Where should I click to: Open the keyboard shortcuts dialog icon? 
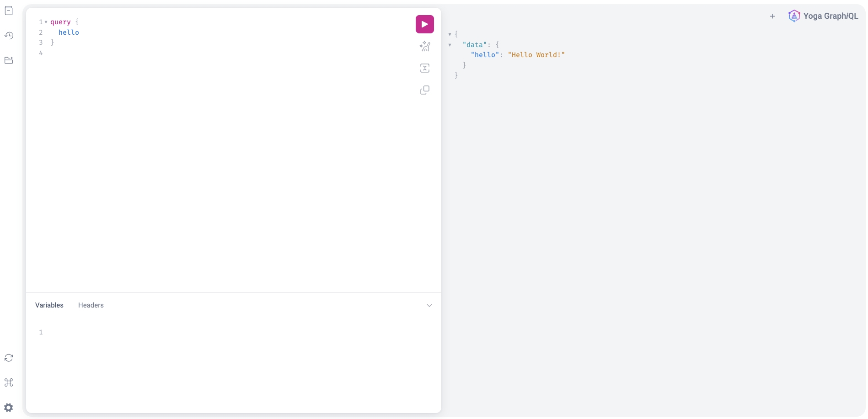(x=9, y=382)
